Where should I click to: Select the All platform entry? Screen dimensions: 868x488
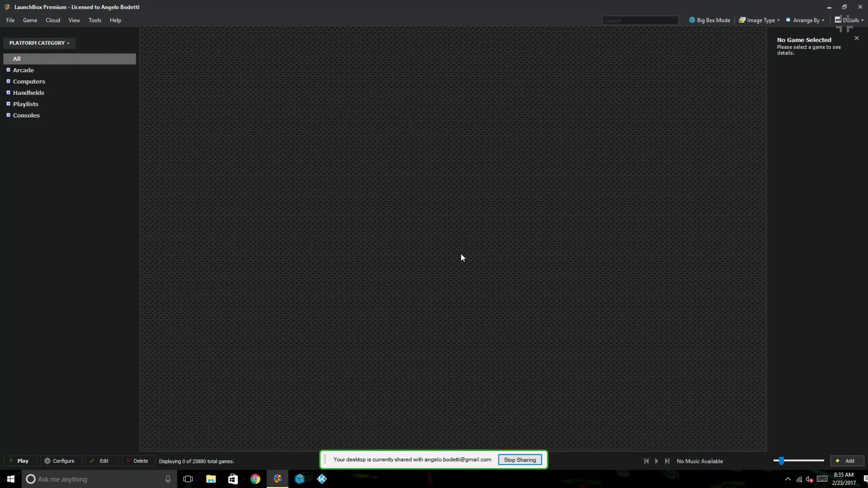coord(70,59)
